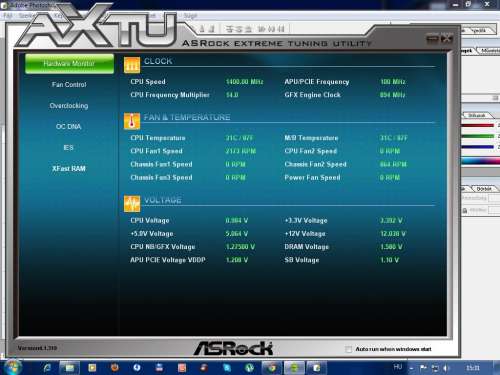Select the OC DNA menu item

coord(69,127)
